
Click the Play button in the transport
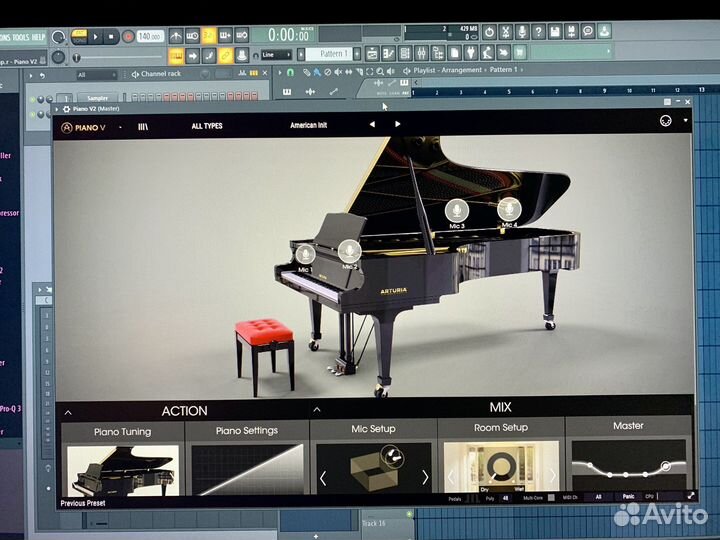pyautogui.click(x=96, y=37)
